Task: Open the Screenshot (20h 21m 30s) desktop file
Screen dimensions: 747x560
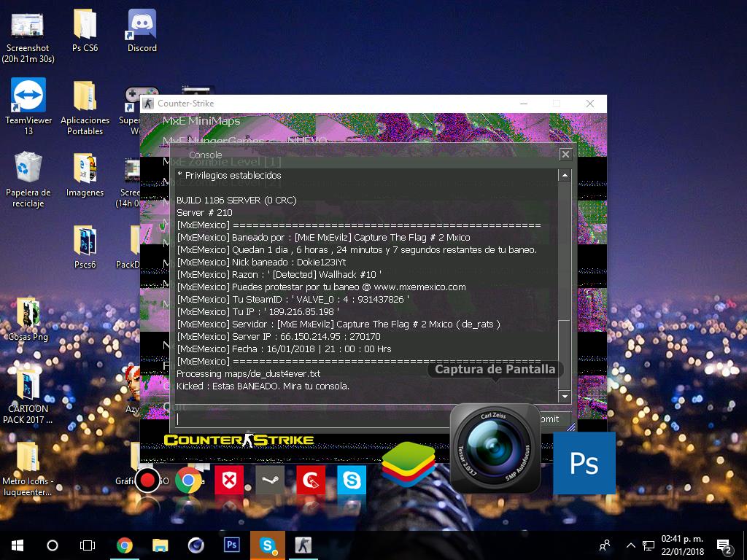Action: [x=28, y=36]
